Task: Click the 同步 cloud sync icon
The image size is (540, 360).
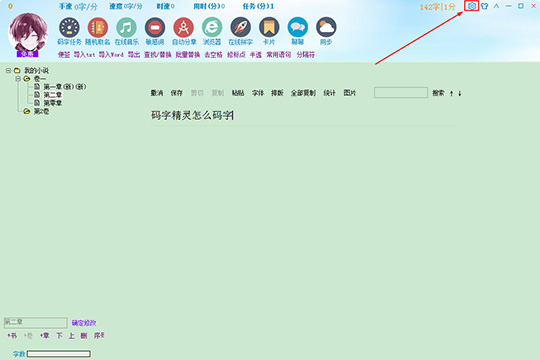Action: pyautogui.click(x=326, y=27)
